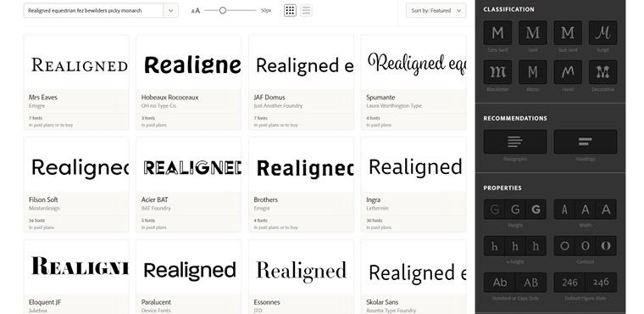Select medium contrast O option
Image resolution: width=644 pixels, height=314 pixels.
pos(586,246)
